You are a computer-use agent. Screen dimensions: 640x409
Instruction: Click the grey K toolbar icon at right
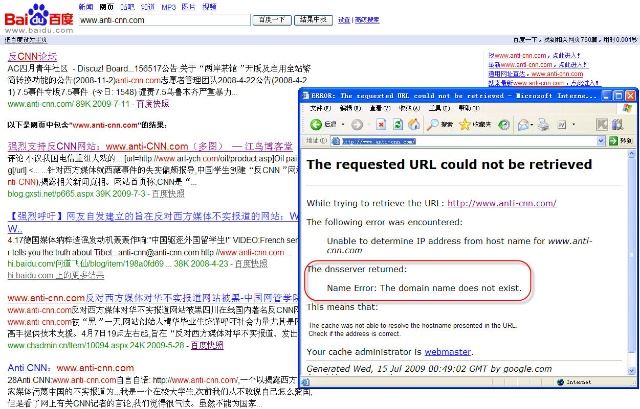[x=602, y=124]
